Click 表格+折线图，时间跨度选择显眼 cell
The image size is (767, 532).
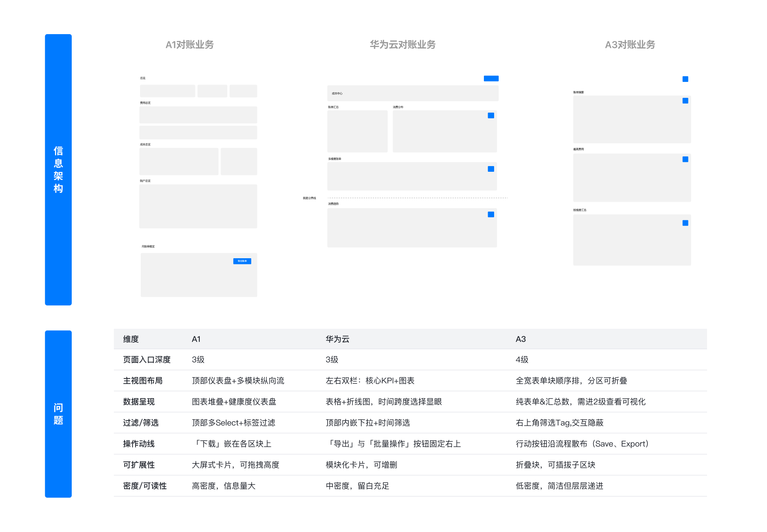pos(384,402)
